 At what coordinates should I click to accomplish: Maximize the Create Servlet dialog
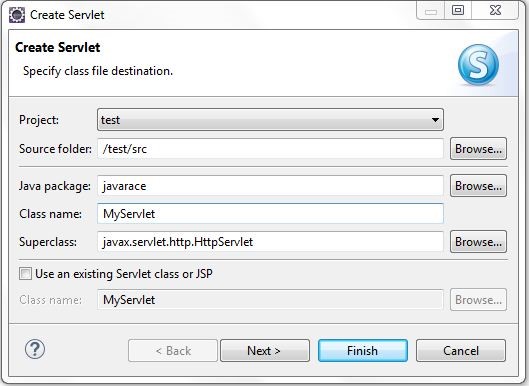pyautogui.click(x=458, y=10)
